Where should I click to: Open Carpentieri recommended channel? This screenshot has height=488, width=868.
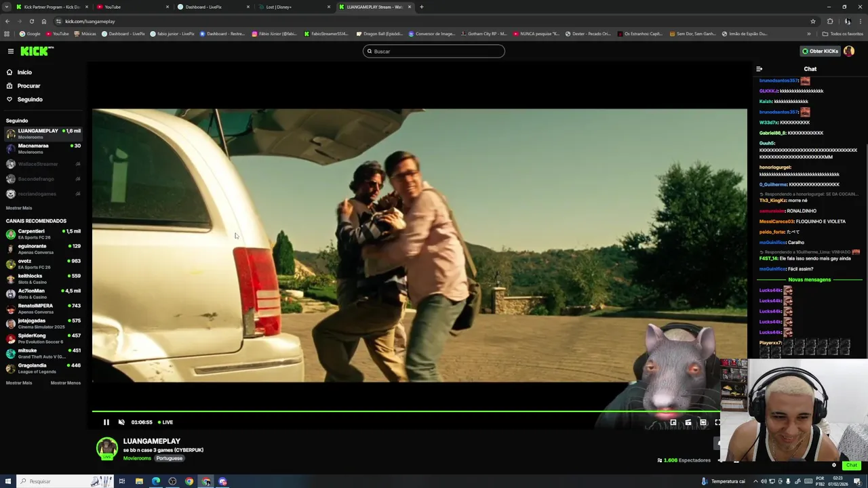[x=43, y=234]
